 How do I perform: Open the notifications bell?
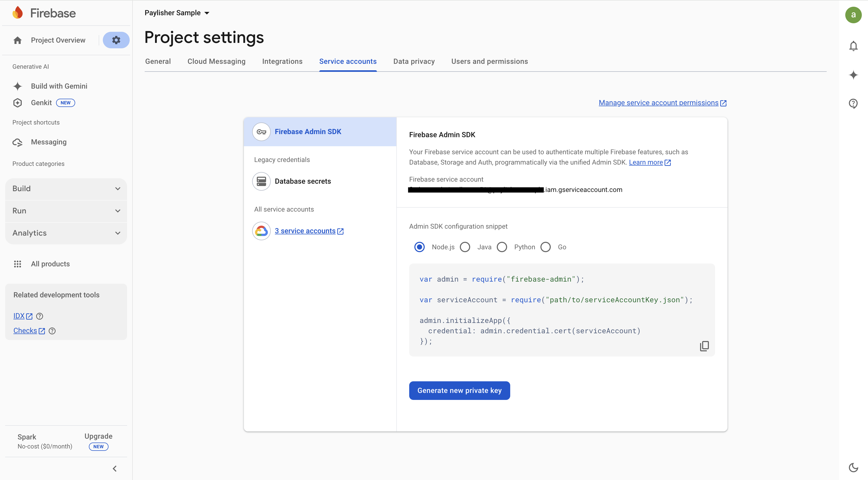[x=853, y=46]
